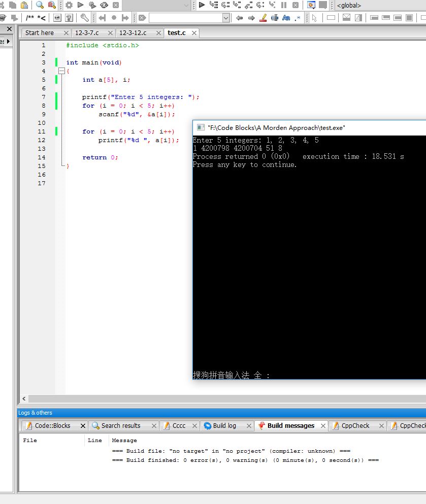This screenshot has height=504, width=426.
Task: Click the Stop debugger icon
Action: pos(296,5)
